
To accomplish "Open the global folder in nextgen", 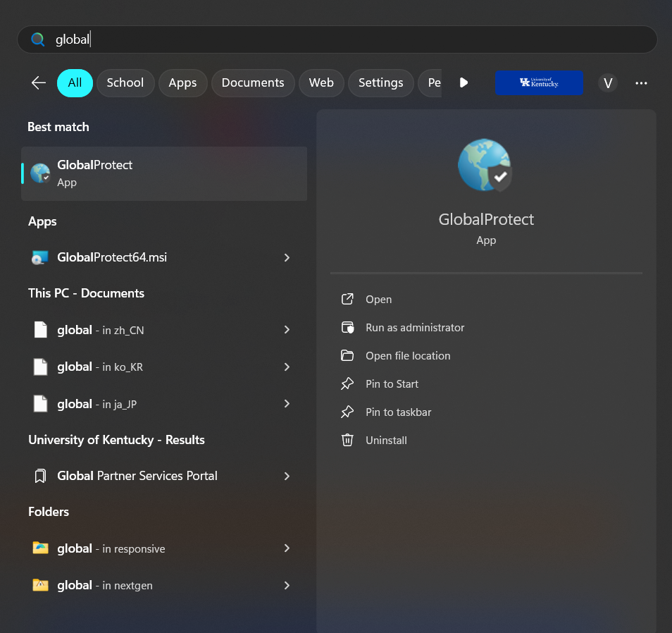I will click(x=164, y=585).
